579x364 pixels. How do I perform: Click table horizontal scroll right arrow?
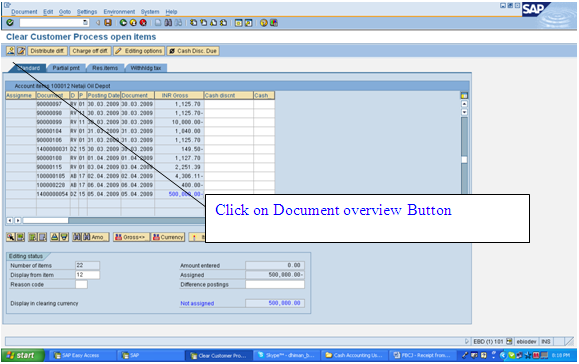(x=17, y=220)
